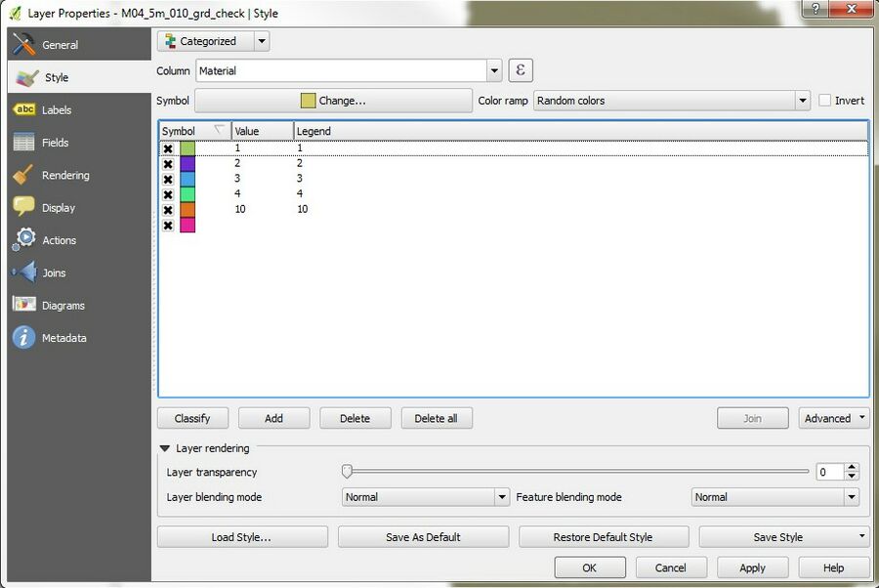The image size is (879, 588).
Task: Open the Layer blending mode dropdown
Action: (x=426, y=497)
